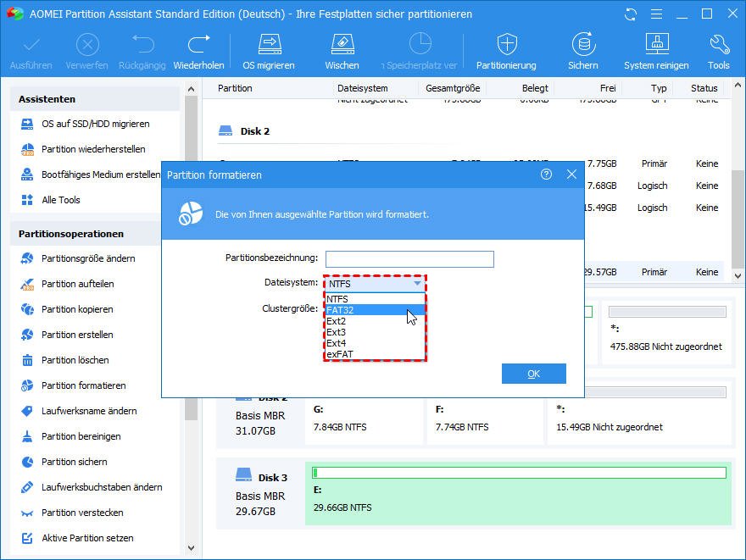Click sidebar scrollbar up arrow

tap(192, 89)
